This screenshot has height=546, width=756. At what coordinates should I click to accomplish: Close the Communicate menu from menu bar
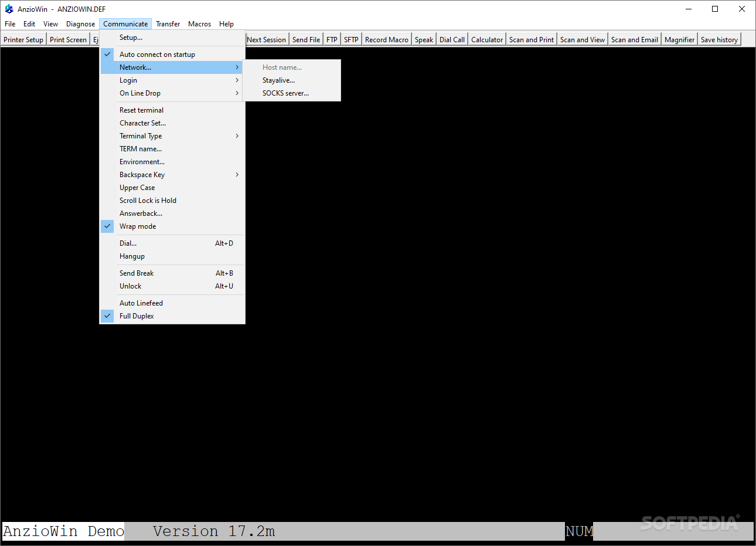click(x=125, y=24)
